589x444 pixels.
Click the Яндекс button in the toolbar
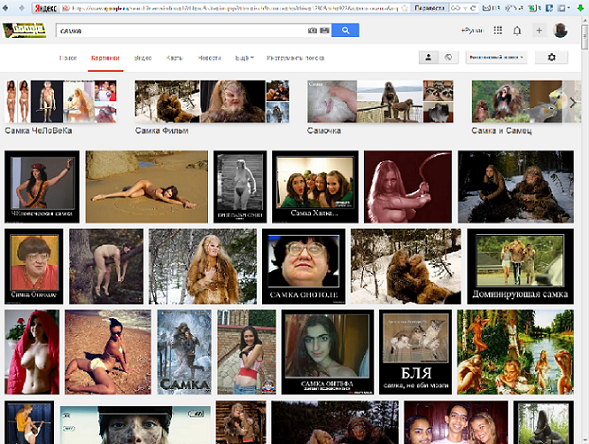tap(45, 8)
